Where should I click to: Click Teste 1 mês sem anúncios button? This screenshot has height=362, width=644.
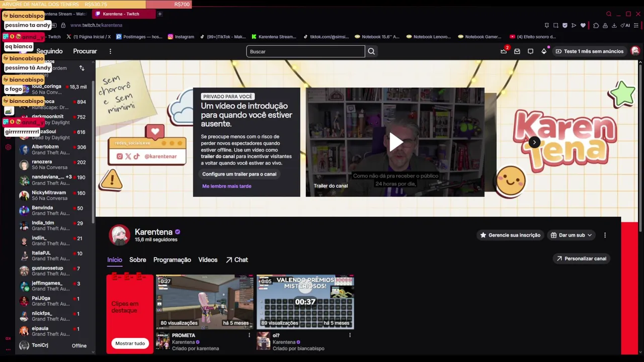[589, 51]
